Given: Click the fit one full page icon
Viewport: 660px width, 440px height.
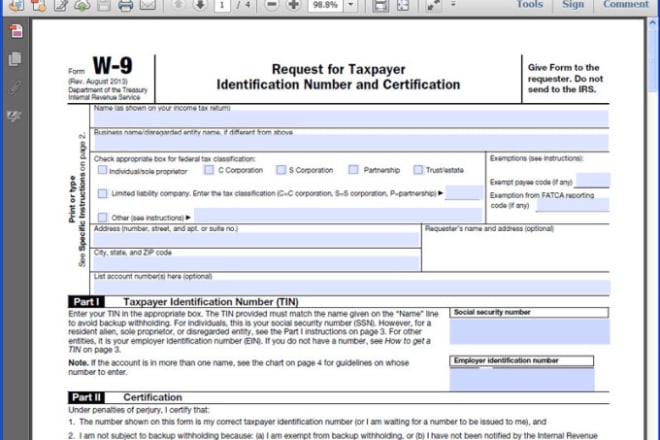Looking at the screenshot, I should (x=403, y=5).
